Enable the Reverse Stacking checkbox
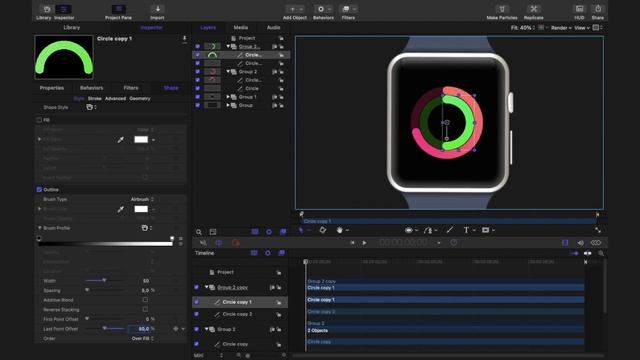This screenshot has width=640, height=360. point(145,309)
